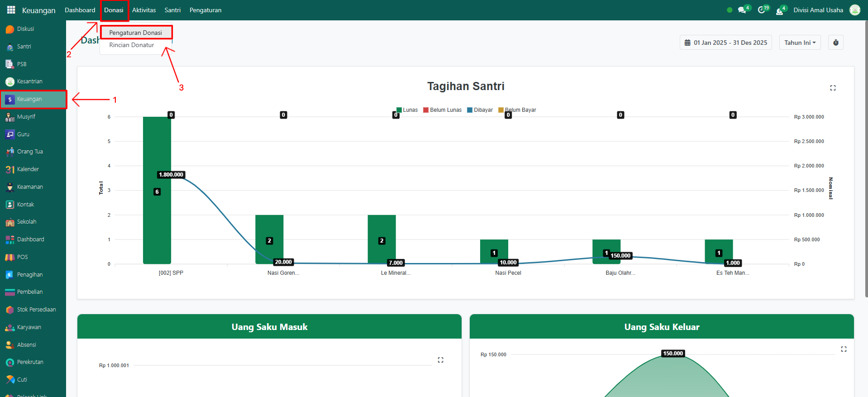Click the stopwatch icon beside Tahun Ini
This screenshot has height=397, width=868.
pos(835,43)
